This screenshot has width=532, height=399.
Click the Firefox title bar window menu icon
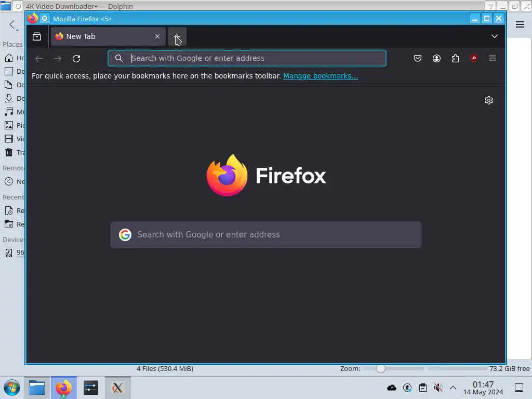point(33,18)
